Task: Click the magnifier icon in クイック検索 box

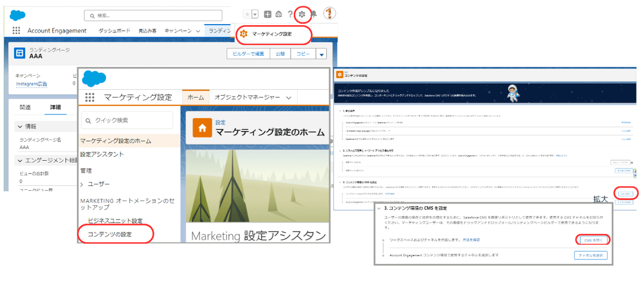Action: 89,120
